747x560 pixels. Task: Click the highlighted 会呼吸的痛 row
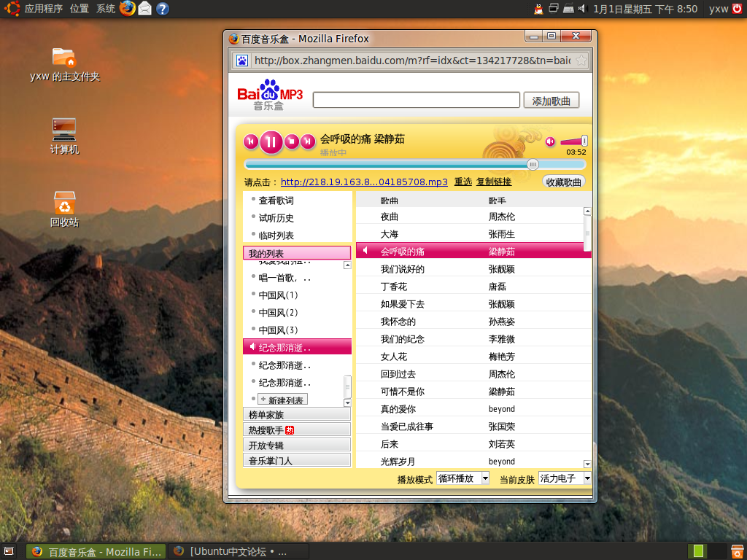[x=473, y=251]
